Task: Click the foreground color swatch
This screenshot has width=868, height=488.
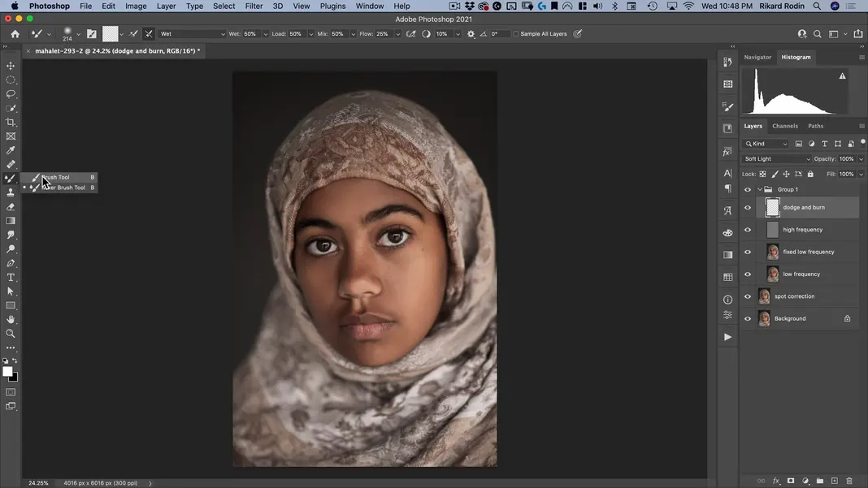Action: click(x=7, y=372)
